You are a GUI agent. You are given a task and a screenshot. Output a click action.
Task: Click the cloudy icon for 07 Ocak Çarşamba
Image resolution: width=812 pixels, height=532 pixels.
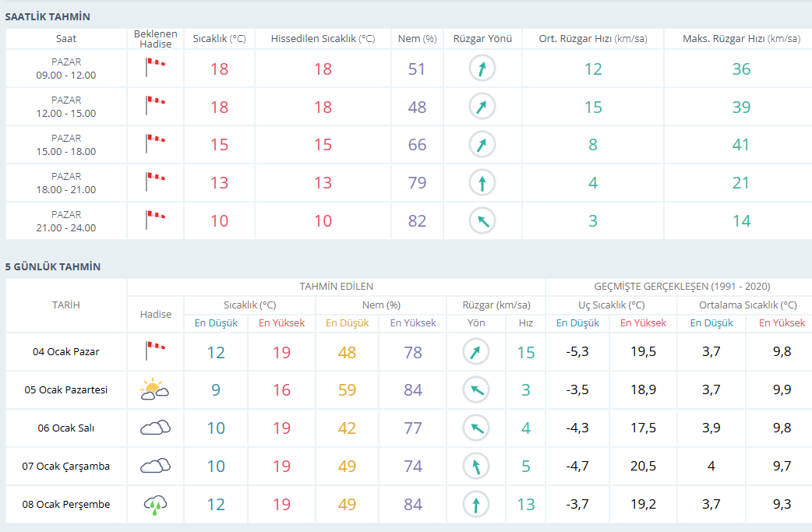(x=155, y=466)
